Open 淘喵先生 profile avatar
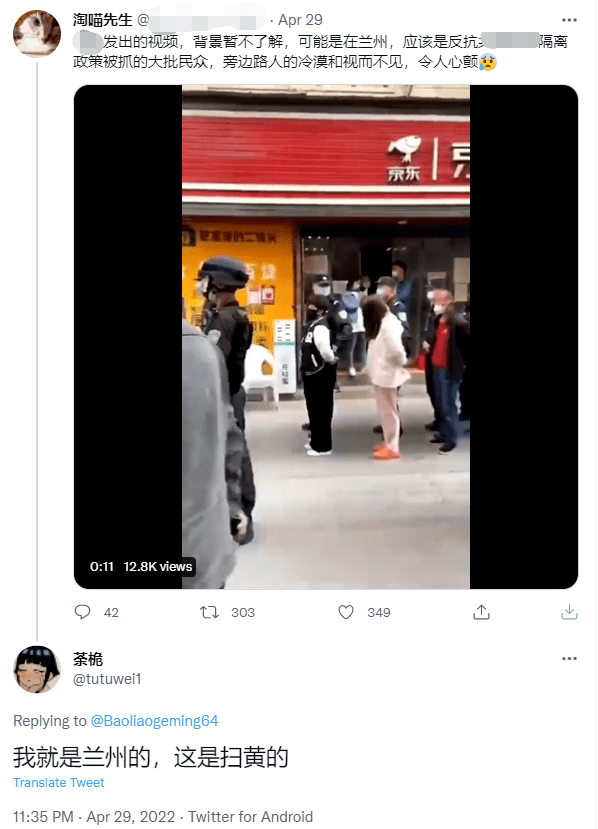This screenshot has width=598, height=829. [36, 33]
